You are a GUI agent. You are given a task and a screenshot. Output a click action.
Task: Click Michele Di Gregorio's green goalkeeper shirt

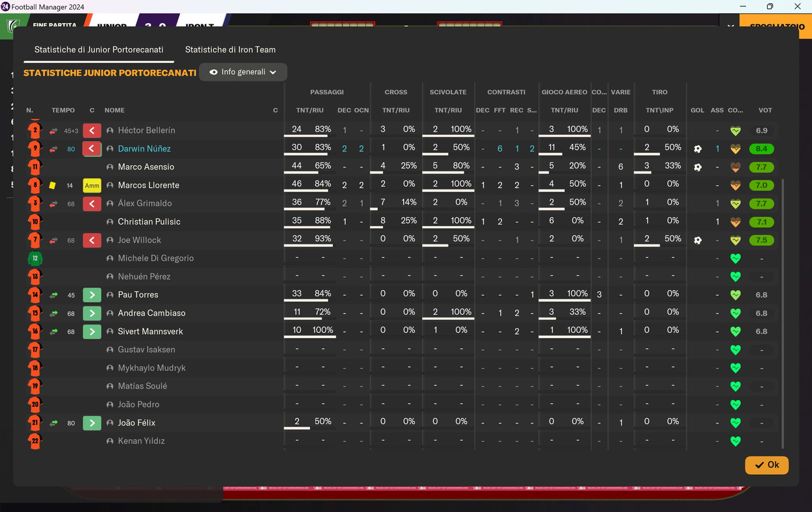[35, 259]
